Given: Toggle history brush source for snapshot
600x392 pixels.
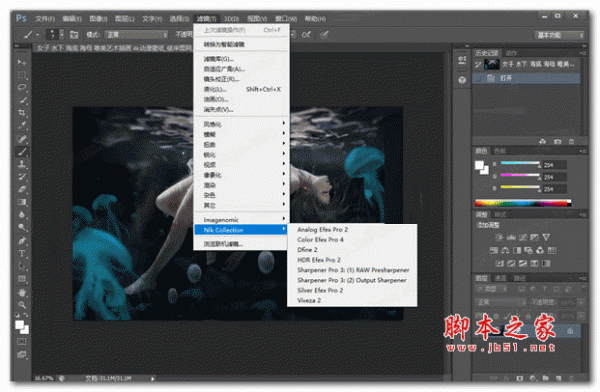Looking at the screenshot, I should [x=478, y=65].
